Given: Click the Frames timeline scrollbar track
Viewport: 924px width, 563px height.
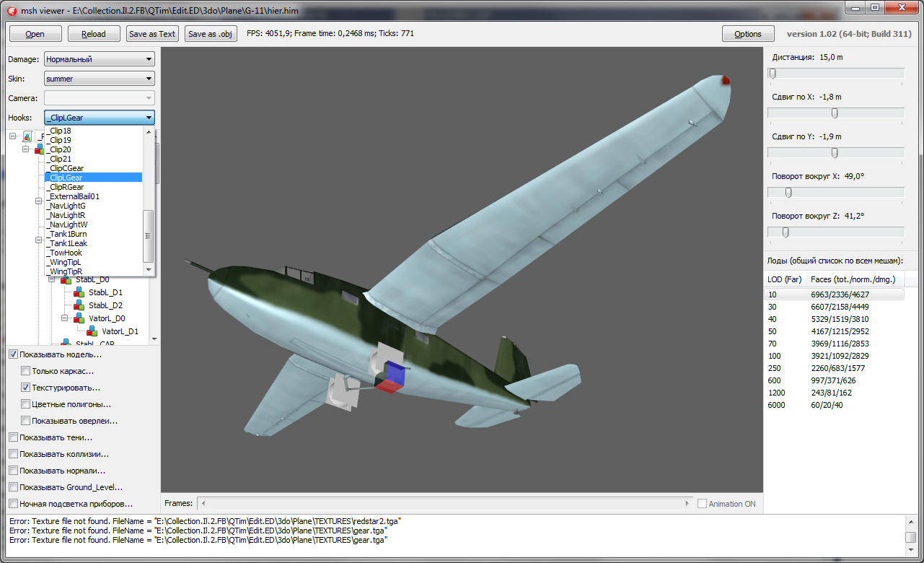Looking at the screenshot, I should (444, 503).
